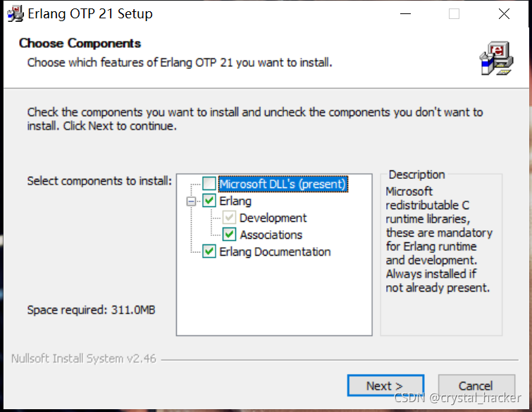The height and width of the screenshot is (412, 532).
Task: Click the disabled maximize window button
Action: coord(454,13)
